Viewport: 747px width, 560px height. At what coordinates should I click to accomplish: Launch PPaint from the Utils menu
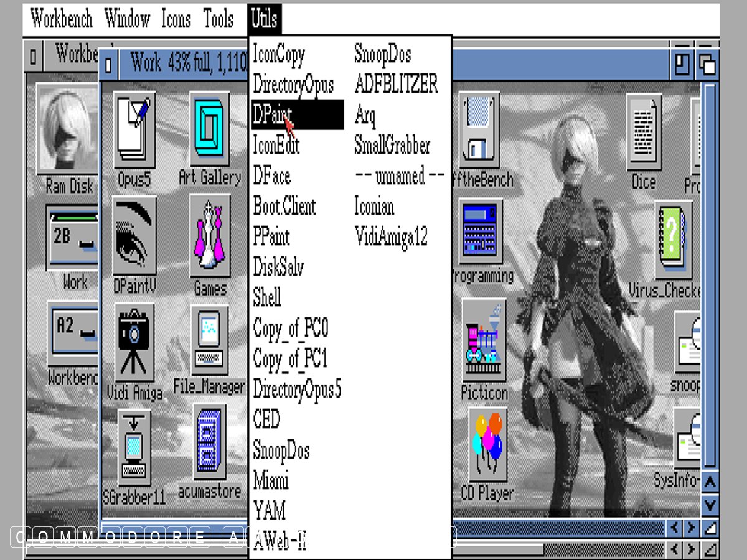tap(271, 236)
